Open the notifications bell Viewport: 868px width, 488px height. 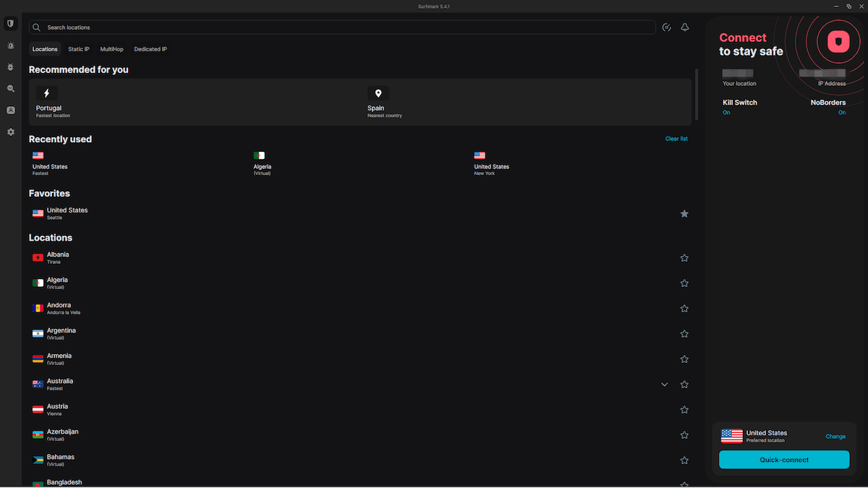(684, 27)
